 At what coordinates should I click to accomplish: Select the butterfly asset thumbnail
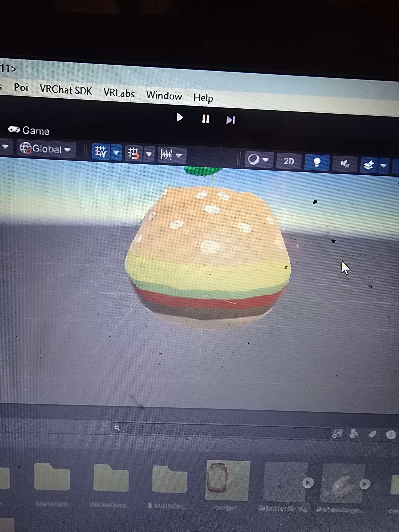[285, 482]
